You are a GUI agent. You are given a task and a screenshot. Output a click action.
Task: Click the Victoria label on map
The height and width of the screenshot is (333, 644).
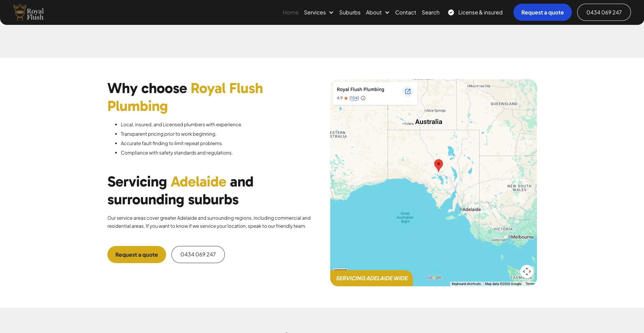[503, 229]
